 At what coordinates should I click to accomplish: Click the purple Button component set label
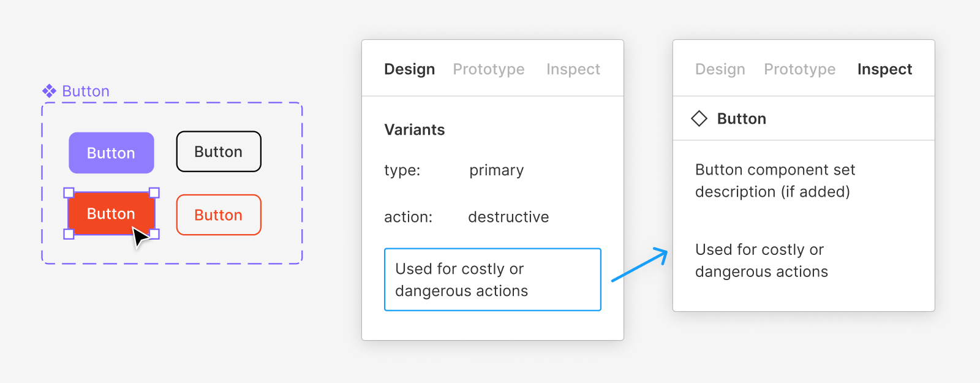(x=86, y=91)
